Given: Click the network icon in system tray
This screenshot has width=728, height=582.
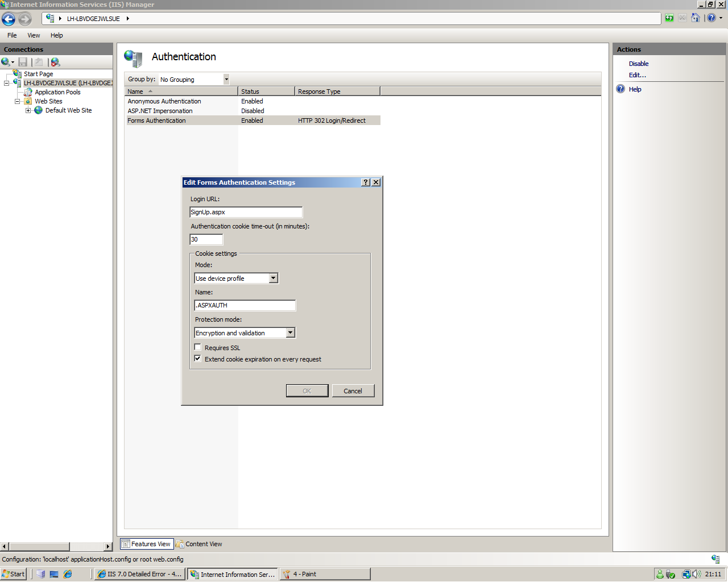Looking at the screenshot, I should (686, 574).
